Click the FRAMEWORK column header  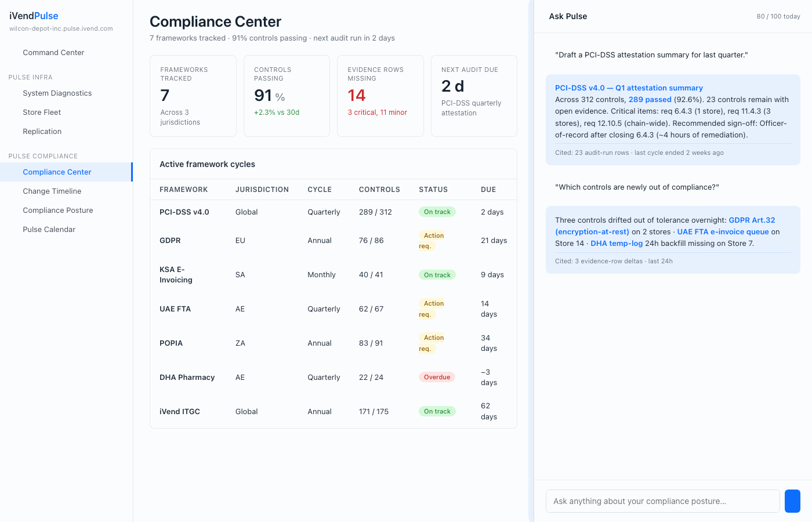coord(183,190)
